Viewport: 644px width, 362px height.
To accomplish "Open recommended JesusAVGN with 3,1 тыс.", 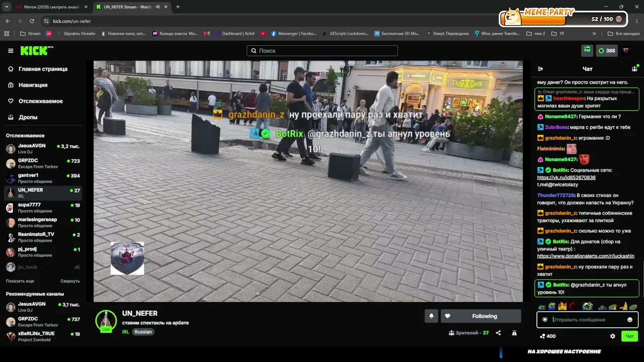I will (x=43, y=307).
